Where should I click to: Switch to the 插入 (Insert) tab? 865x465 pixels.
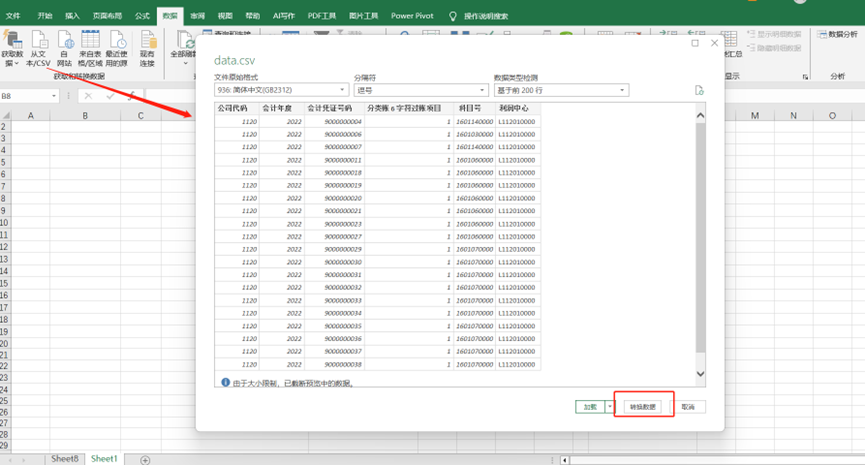pos(72,16)
